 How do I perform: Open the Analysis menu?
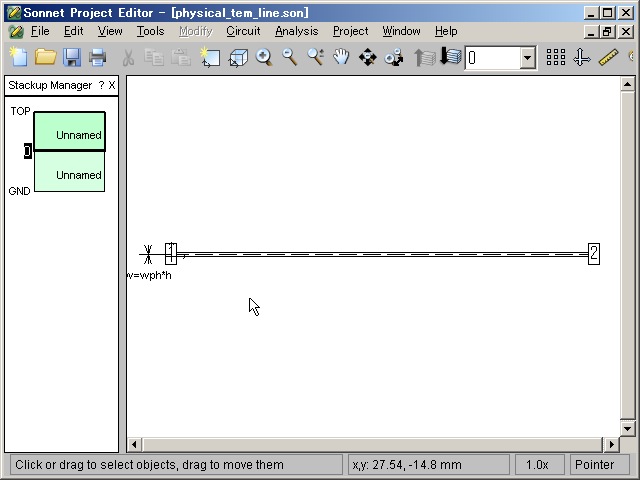click(296, 31)
